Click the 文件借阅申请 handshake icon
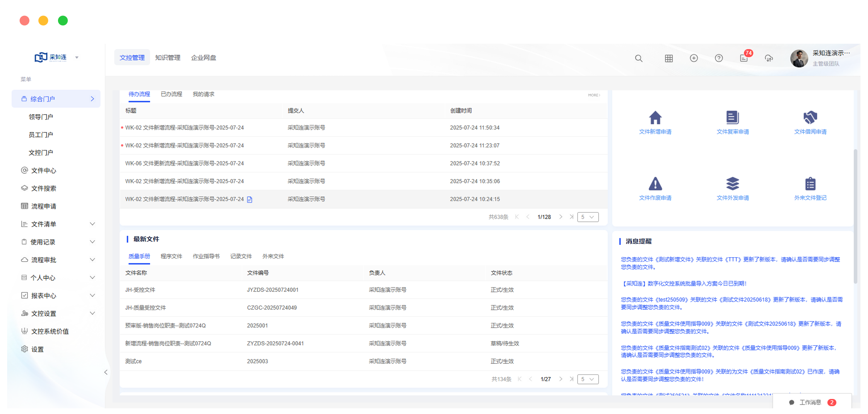 [x=810, y=118]
